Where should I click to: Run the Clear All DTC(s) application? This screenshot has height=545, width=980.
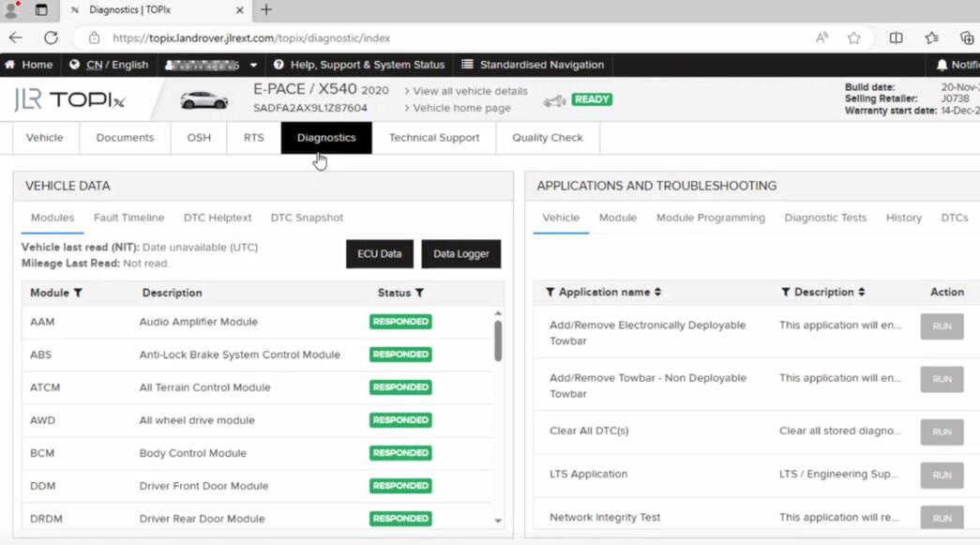tap(942, 431)
